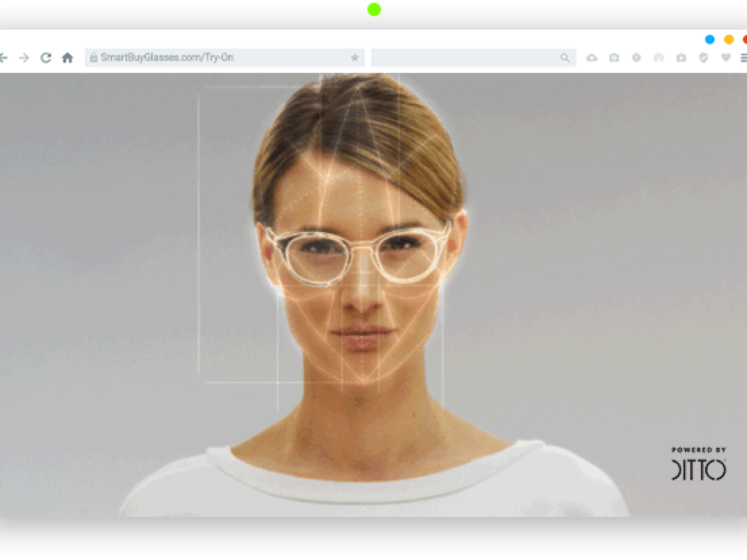The width and height of the screenshot is (747, 560).
Task: Click the padlock icon in the address bar
Action: pyautogui.click(x=93, y=57)
